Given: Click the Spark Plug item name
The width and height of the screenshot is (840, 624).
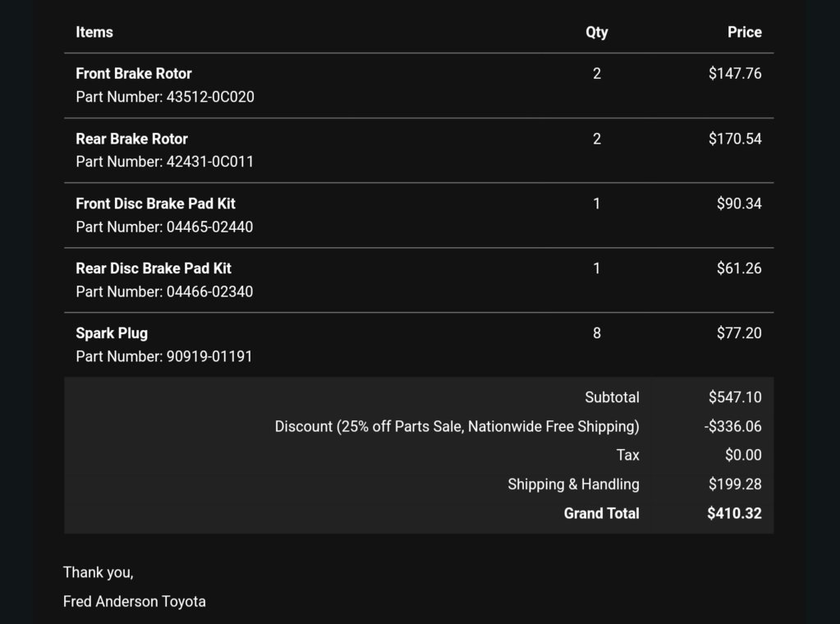Looking at the screenshot, I should tap(112, 333).
